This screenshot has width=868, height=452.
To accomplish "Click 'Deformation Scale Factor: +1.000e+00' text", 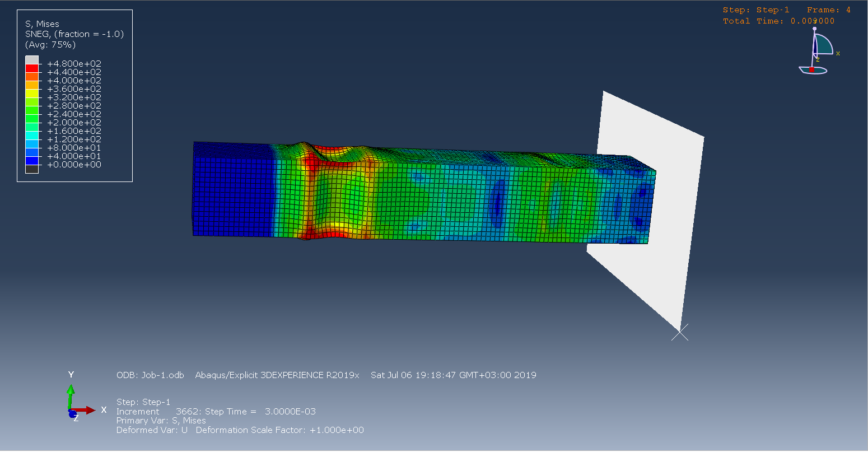I will click(x=280, y=430).
